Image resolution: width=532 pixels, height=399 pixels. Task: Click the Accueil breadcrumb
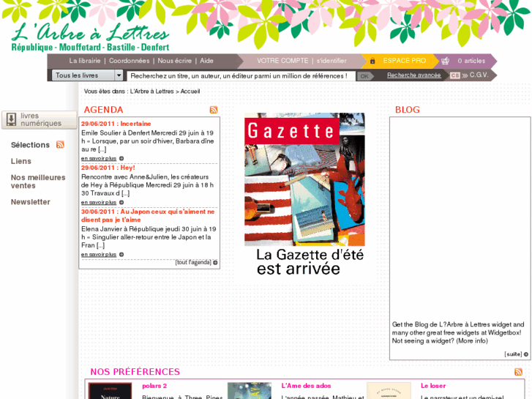[190, 92]
